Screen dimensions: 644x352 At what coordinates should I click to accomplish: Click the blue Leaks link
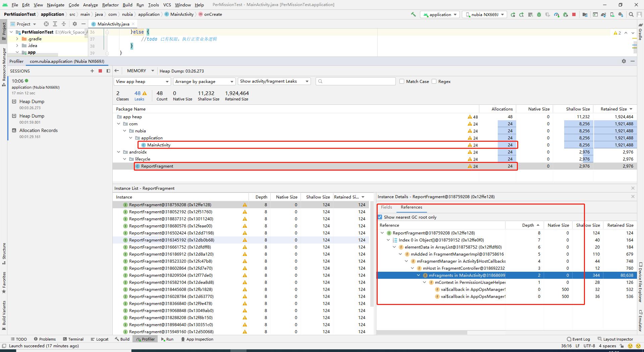click(139, 99)
